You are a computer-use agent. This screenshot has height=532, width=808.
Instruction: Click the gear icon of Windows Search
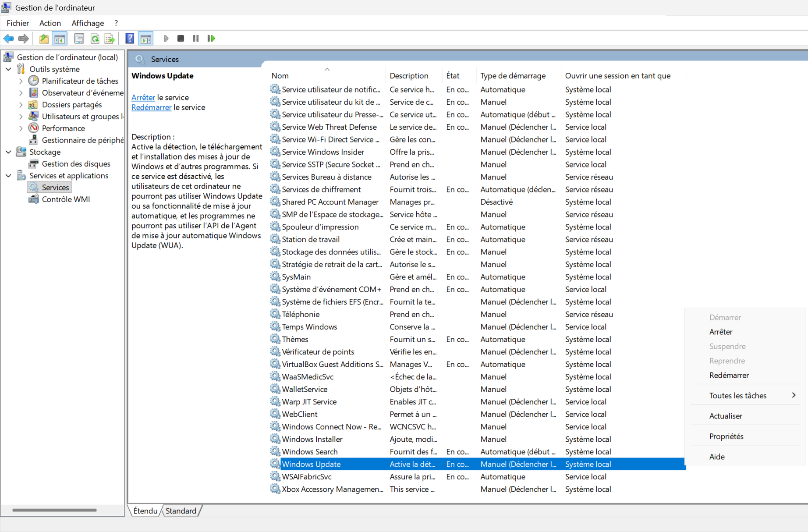(275, 451)
